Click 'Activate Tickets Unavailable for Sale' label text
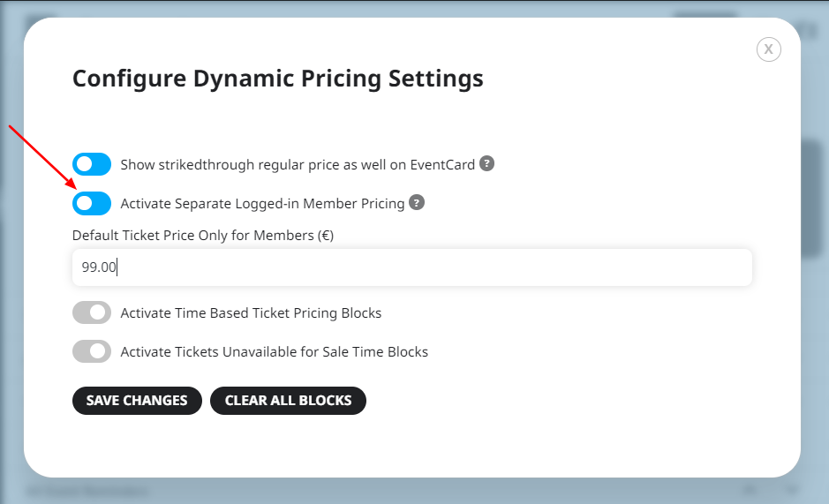 pyautogui.click(x=275, y=351)
